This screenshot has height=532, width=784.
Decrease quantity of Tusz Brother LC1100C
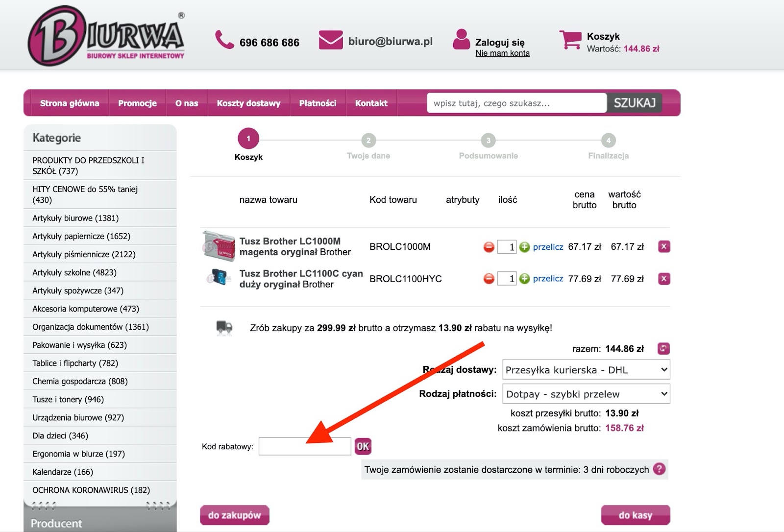pyautogui.click(x=489, y=279)
